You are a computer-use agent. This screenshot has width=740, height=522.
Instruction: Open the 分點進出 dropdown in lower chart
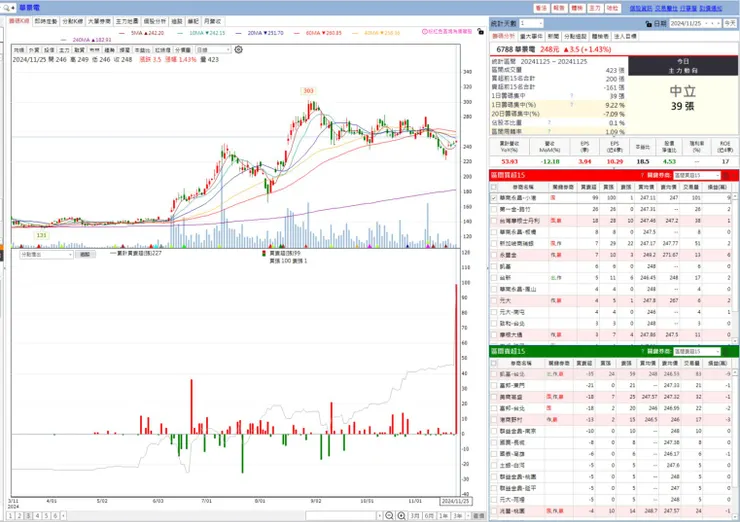(46, 254)
